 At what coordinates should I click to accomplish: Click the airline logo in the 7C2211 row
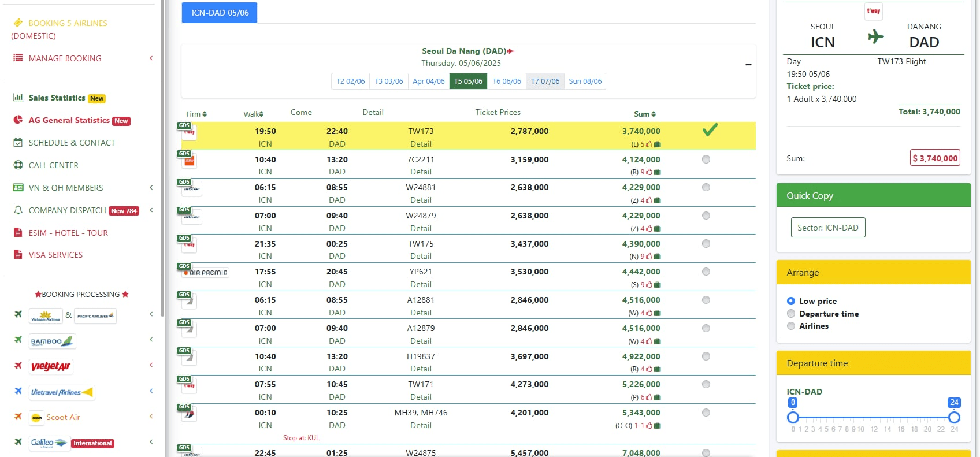point(189,160)
